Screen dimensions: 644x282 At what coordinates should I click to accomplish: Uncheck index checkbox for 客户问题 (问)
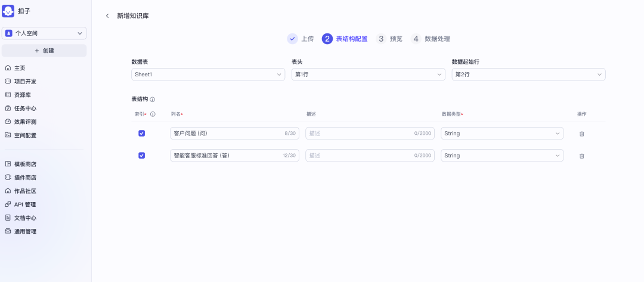point(141,134)
